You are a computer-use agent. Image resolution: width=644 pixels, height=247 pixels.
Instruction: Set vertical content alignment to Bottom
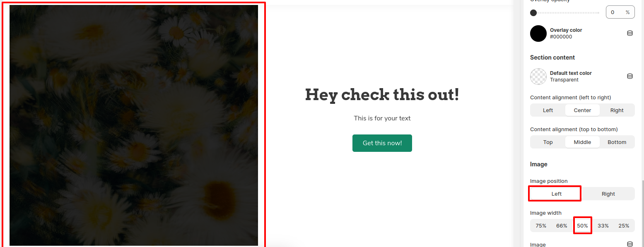(x=617, y=142)
